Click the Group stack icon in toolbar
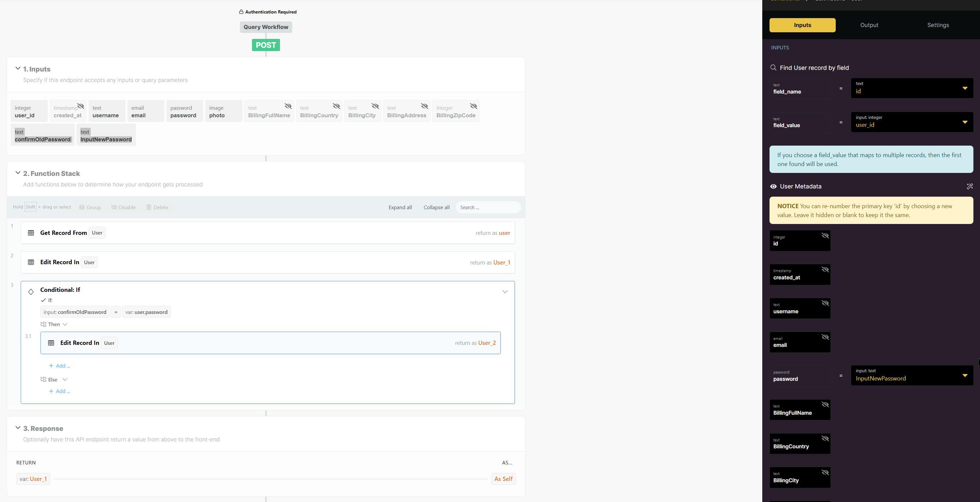 point(82,207)
